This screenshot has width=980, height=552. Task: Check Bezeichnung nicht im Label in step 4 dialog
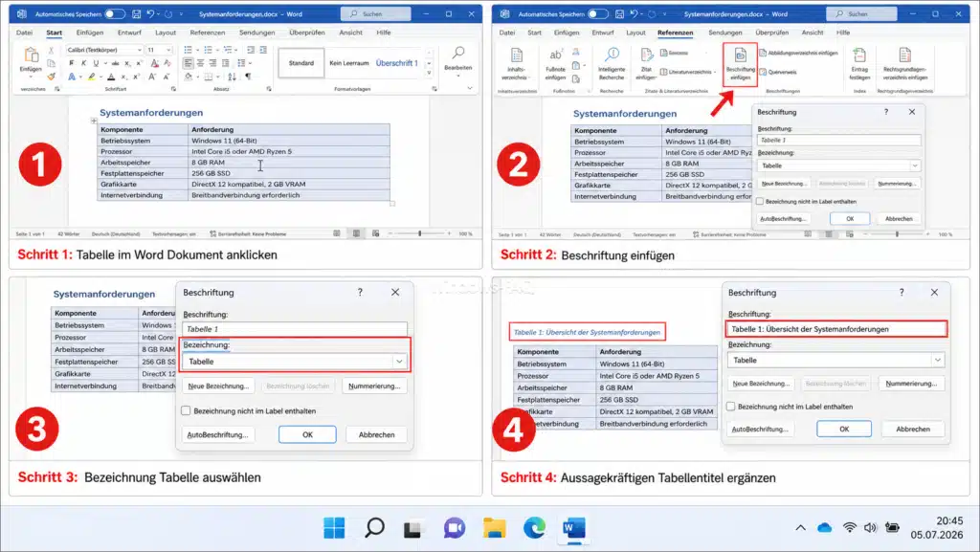[730, 407]
